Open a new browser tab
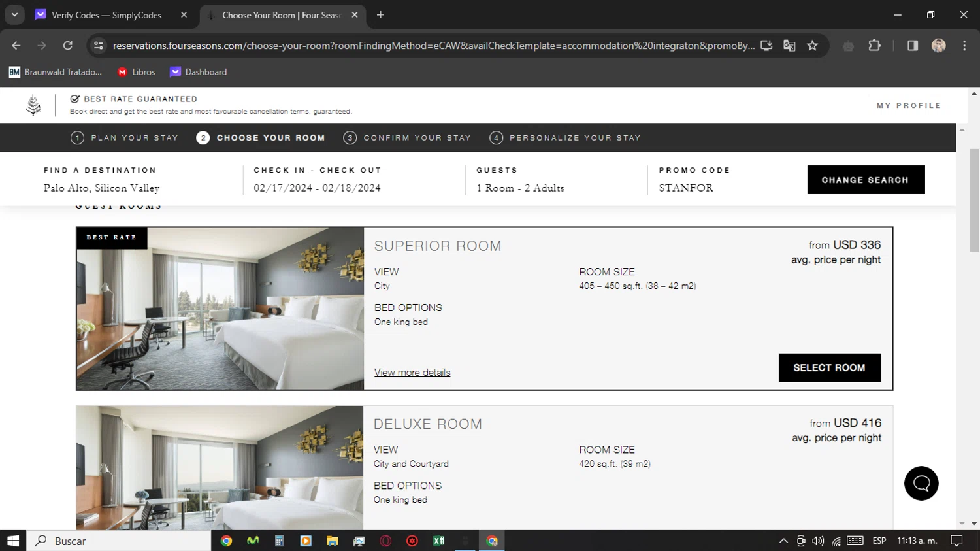The height and width of the screenshot is (551, 980). tap(380, 15)
